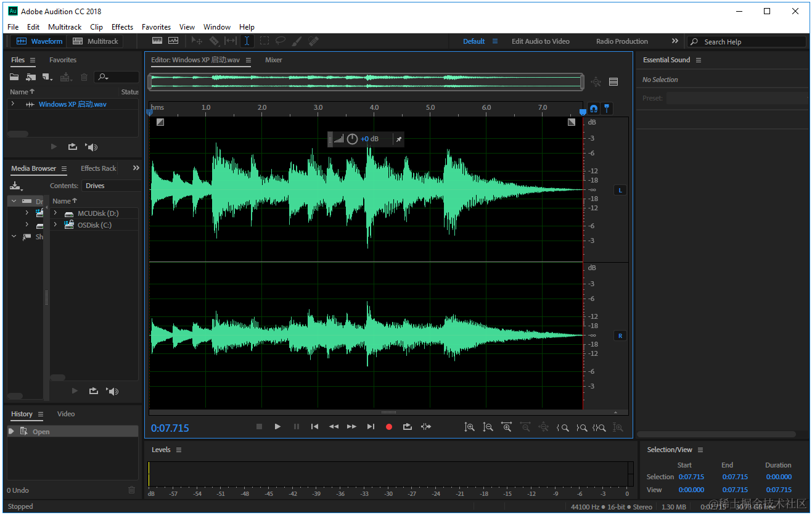Select the Move tool in toolbar

[197, 41]
